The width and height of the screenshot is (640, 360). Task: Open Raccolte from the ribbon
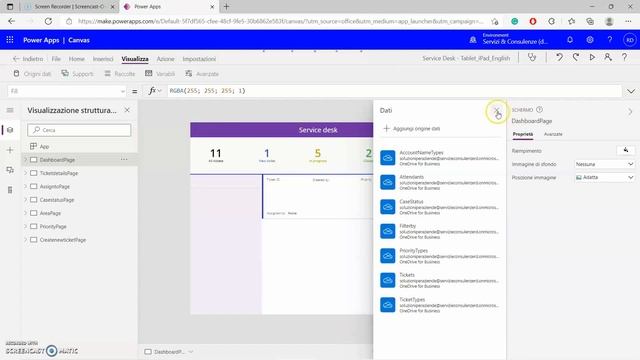pos(120,73)
